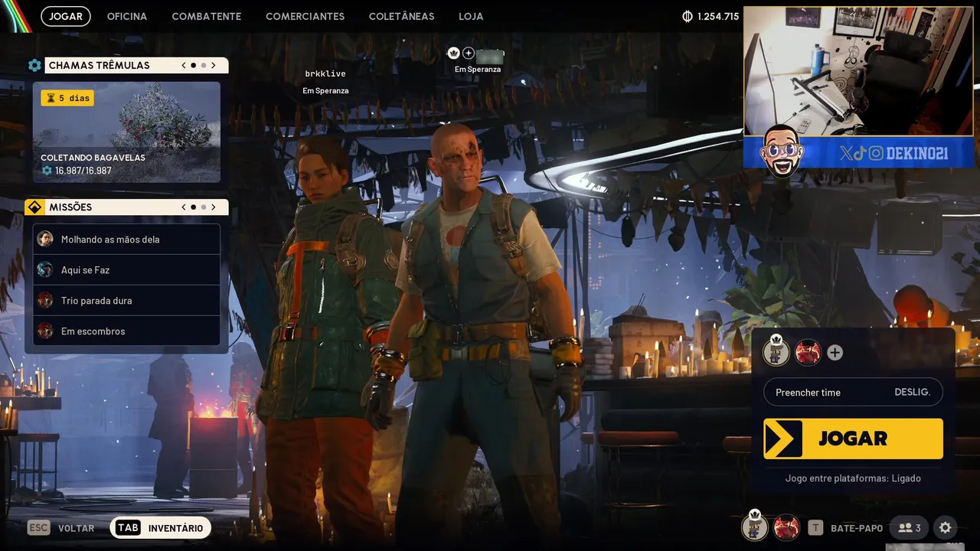Click trader portrait for Trio parada dura
Screen dimensions: 980x551
(45, 300)
